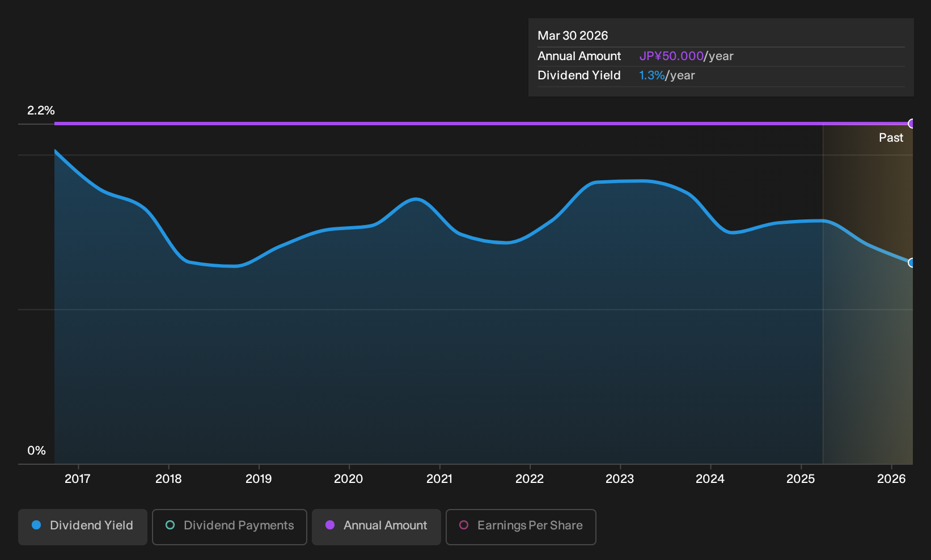Click the purple Annual Amount legend dot

pyautogui.click(x=330, y=525)
